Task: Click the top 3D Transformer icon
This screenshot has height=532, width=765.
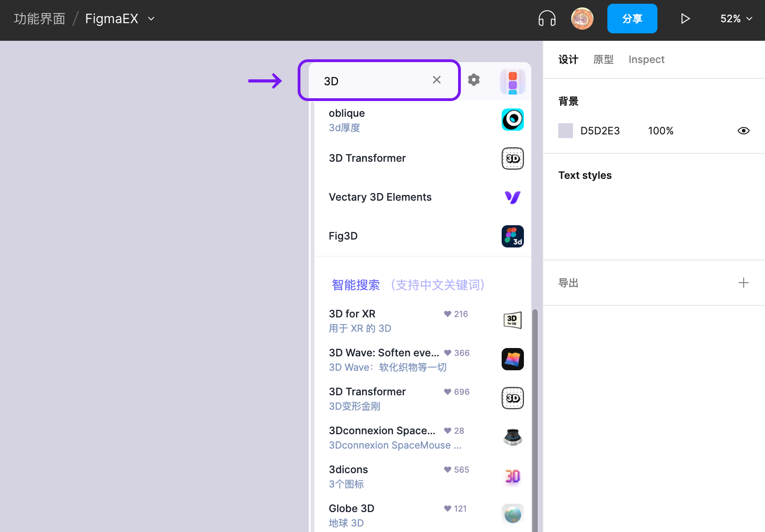Action: (513, 158)
